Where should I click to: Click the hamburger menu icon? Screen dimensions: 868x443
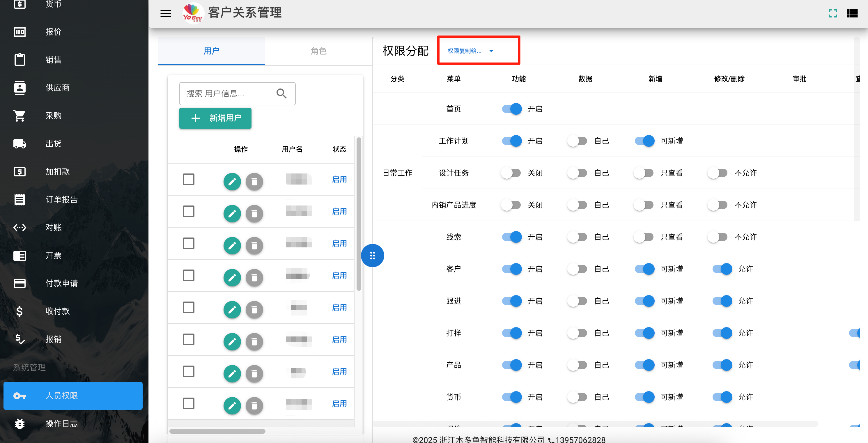click(165, 13)
